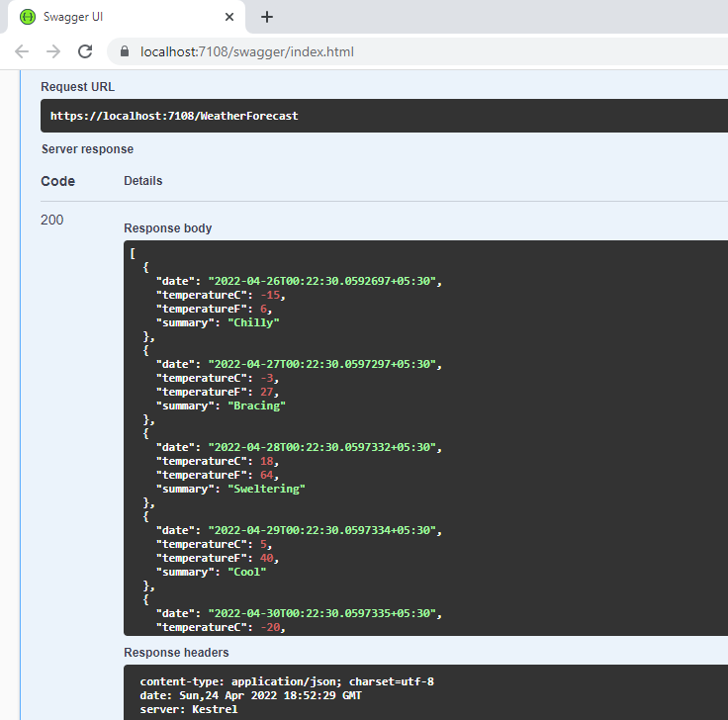The height and width of the screenshot is (720, 728).
Task: Click the "Bracing" summary value
Action: (257, 405)
